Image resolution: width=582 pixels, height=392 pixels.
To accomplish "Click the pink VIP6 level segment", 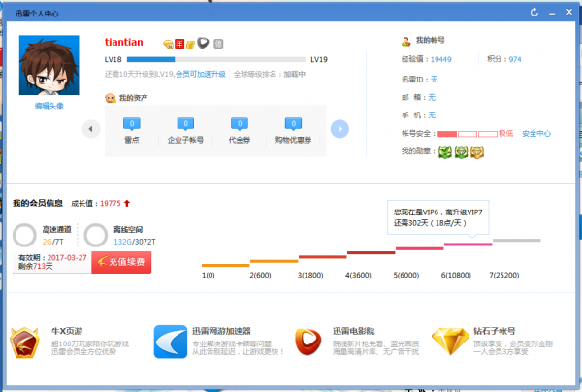I will pyautogui.click(x=469, y=245).
